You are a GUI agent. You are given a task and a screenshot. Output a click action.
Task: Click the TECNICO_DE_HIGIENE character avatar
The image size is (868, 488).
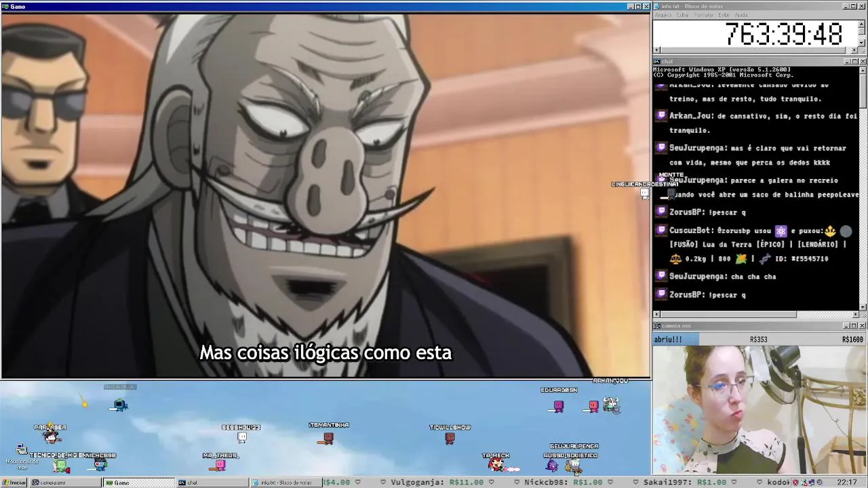61,466
